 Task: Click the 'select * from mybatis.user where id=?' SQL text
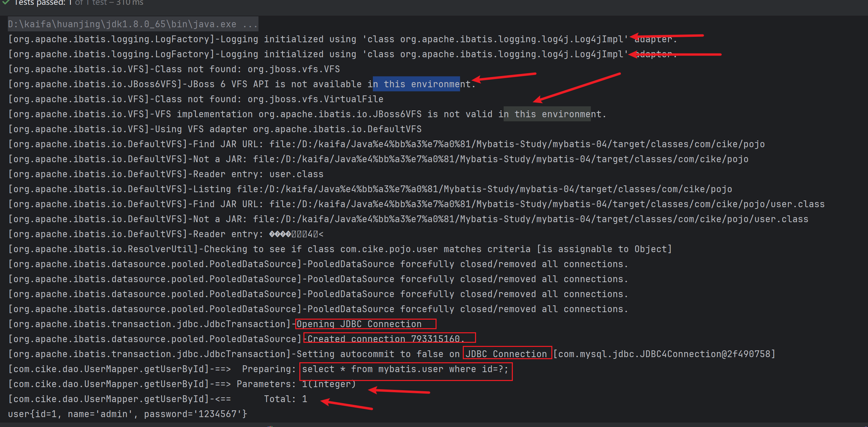tap(405, 369)
